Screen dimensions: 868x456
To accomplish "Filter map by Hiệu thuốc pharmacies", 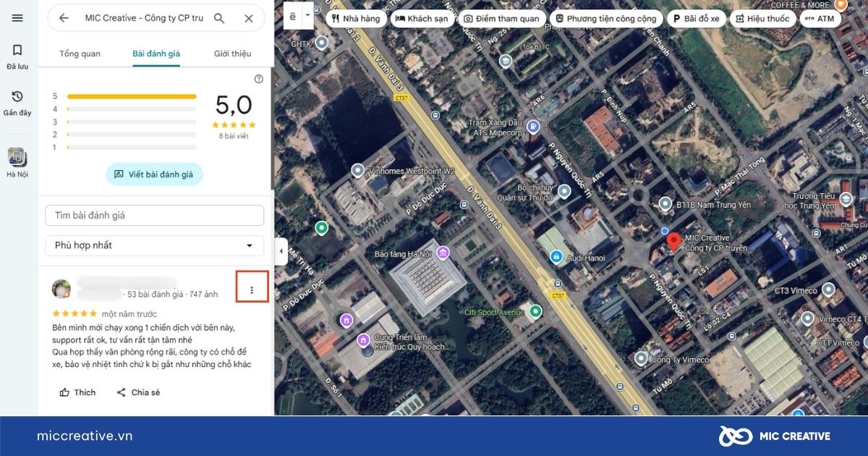I will point(762,19).
